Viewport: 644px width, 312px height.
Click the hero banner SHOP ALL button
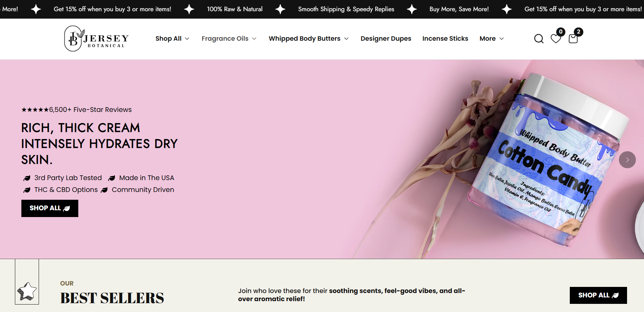click(x=50, y=208)
